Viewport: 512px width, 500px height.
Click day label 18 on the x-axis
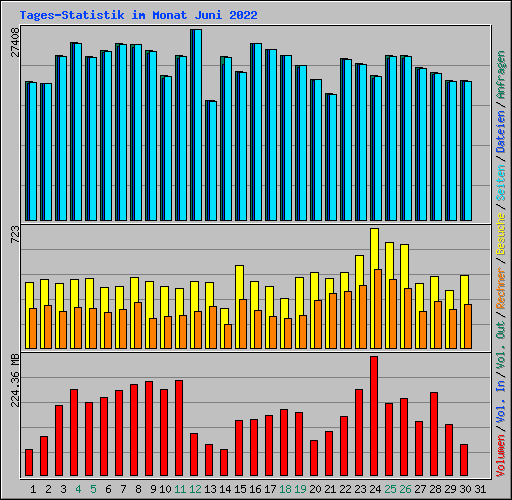coord(285,489)
